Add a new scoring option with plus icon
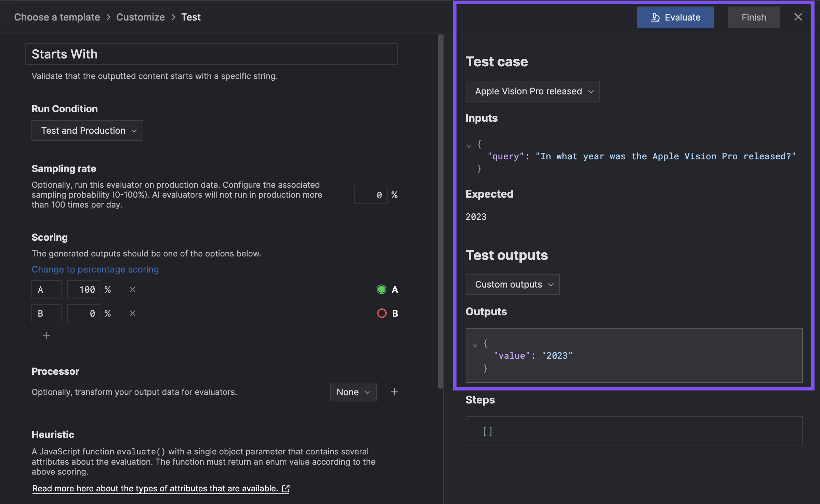 click(x=47, y=336)
